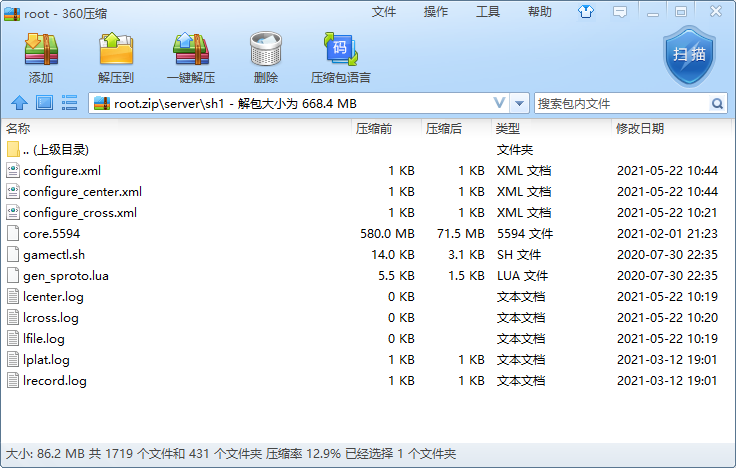The image size is (736, 468).
Task: Click the 压缩包语言 (Archive language) icon
Action: tap(340, 50)
